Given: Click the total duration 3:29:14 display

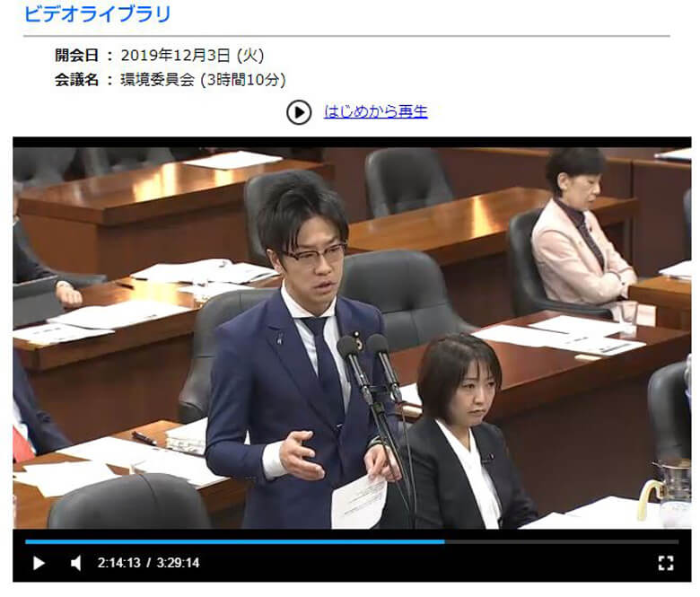Looking at the screenshot, I should tap(178, 563).
